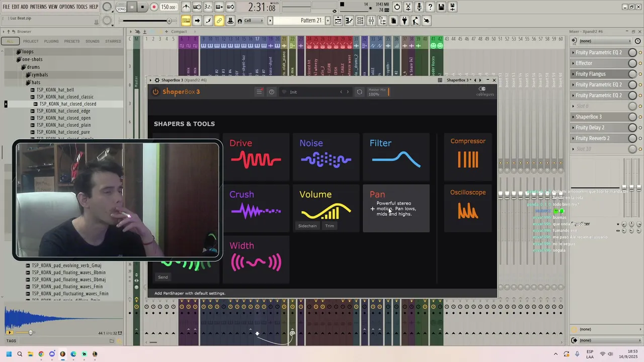Toggle SONG mode button
644x362 pixels.
pyautogui.click(x=121, y=7)
